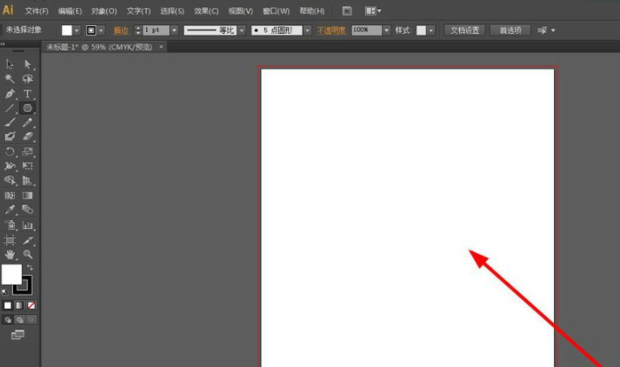The image size is (620, 367).
Task: Select the Direct Selection tool
Action: (x=27, y=64)
